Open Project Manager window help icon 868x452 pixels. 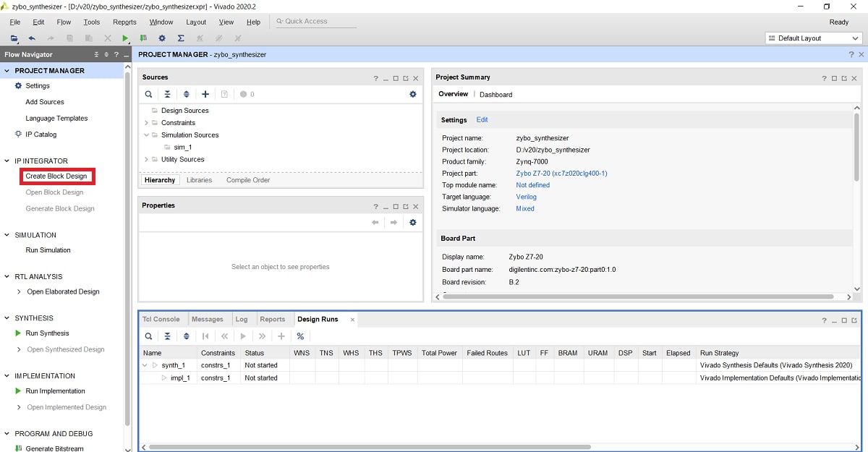pyautogui.click(x=851, y=55)
